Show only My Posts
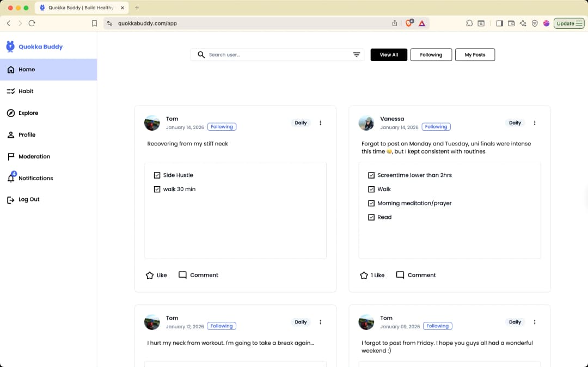Image resolution: width=588 pixels, height=367 pixels. pyautogui.click(x=475, y=55)
